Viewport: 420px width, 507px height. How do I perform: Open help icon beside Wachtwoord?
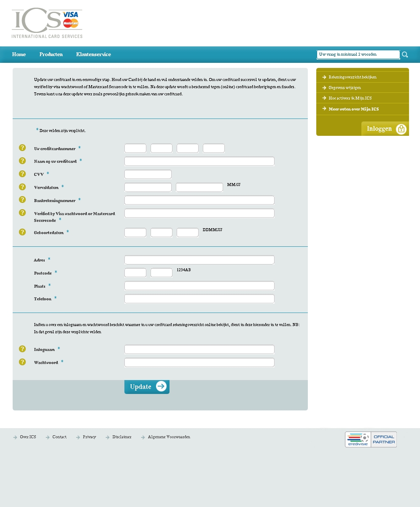(22, 362)
